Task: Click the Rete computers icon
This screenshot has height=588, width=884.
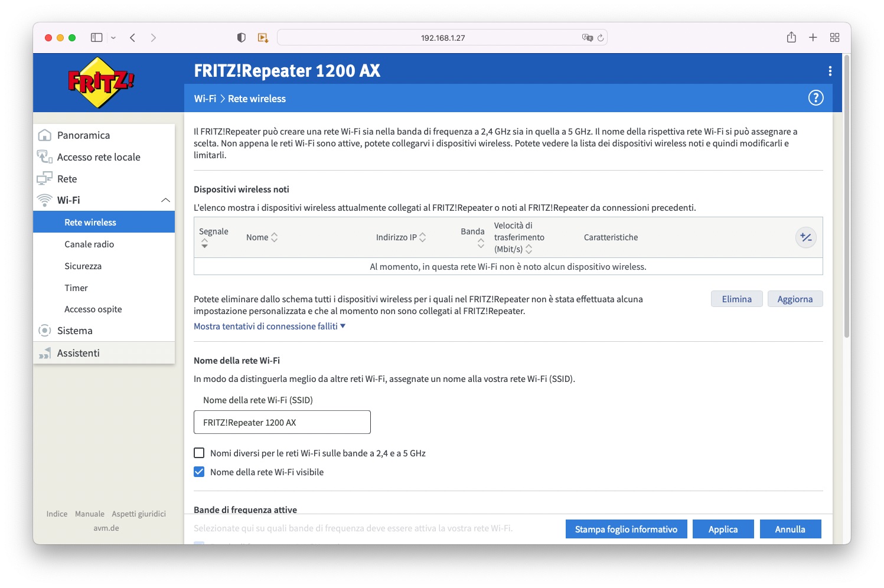Action: coord(44,179)
